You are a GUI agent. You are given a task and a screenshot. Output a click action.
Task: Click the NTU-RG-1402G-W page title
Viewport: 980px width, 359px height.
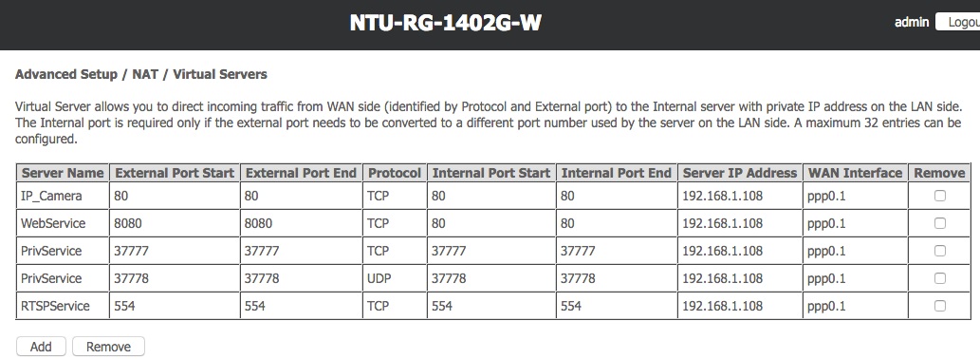pos(446,23)
